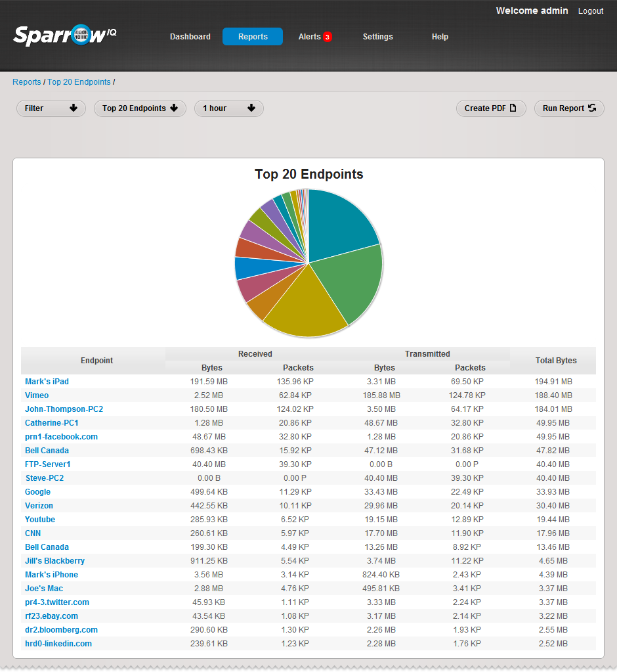The image size is (617, 672).
Task: Open Bell Canada with 47.82 MB total
Action: (47, 451)
